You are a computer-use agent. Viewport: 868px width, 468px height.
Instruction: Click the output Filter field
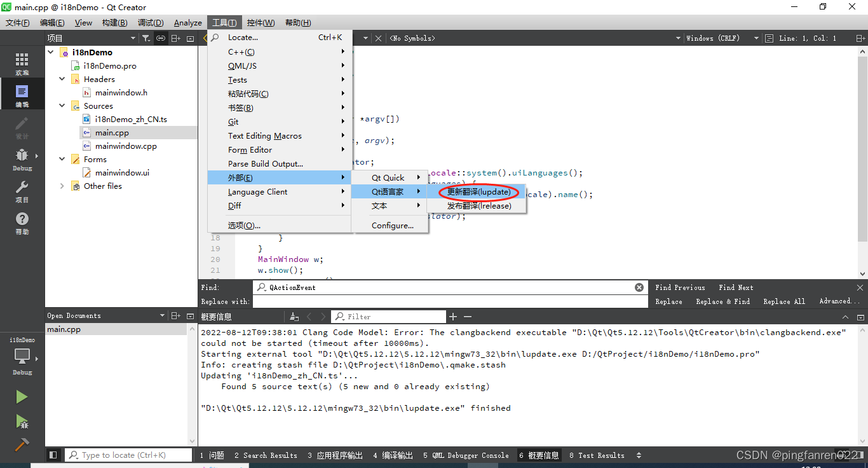pos(390,317)
